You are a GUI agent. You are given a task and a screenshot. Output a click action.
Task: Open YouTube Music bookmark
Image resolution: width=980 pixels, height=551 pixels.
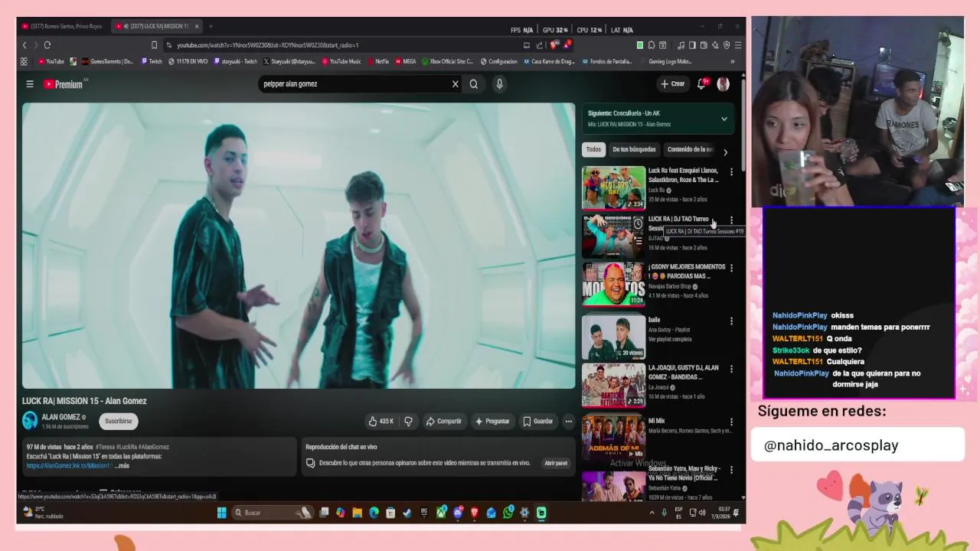coord(341,61)
